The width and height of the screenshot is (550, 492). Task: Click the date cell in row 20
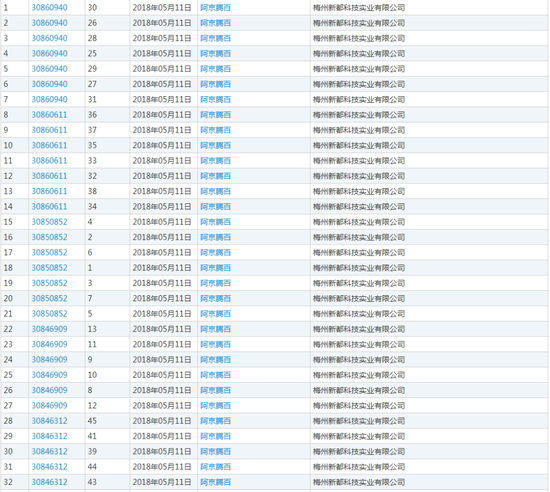click(x=163, y=298)
